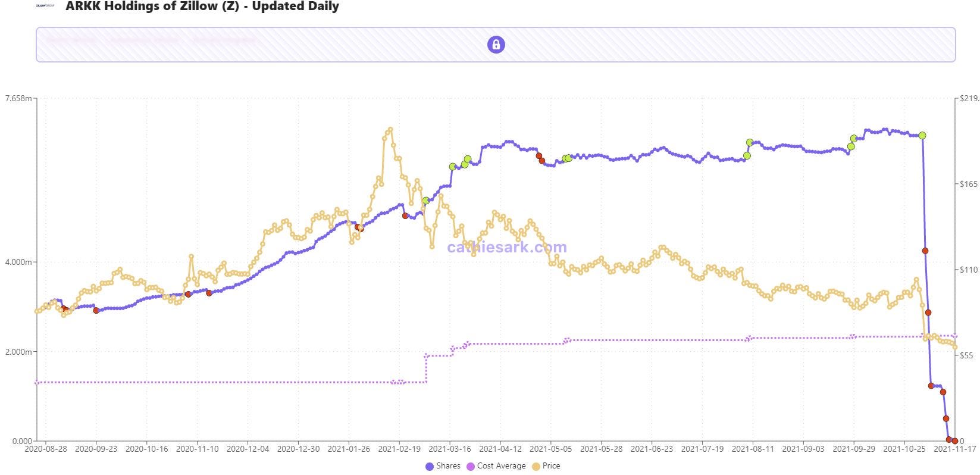Click the 7.658m shares axis label
Screen dimensions: 980x475
coord(18,98)
